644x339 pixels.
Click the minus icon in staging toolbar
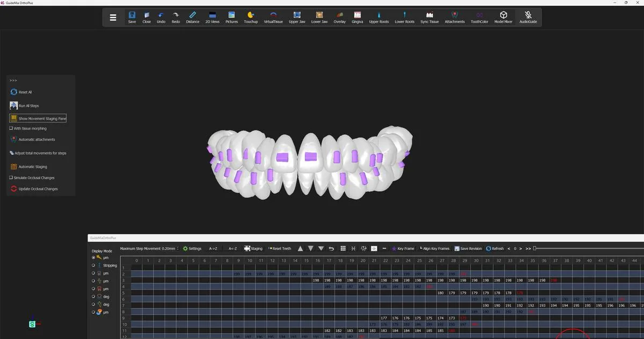[384, 249]
